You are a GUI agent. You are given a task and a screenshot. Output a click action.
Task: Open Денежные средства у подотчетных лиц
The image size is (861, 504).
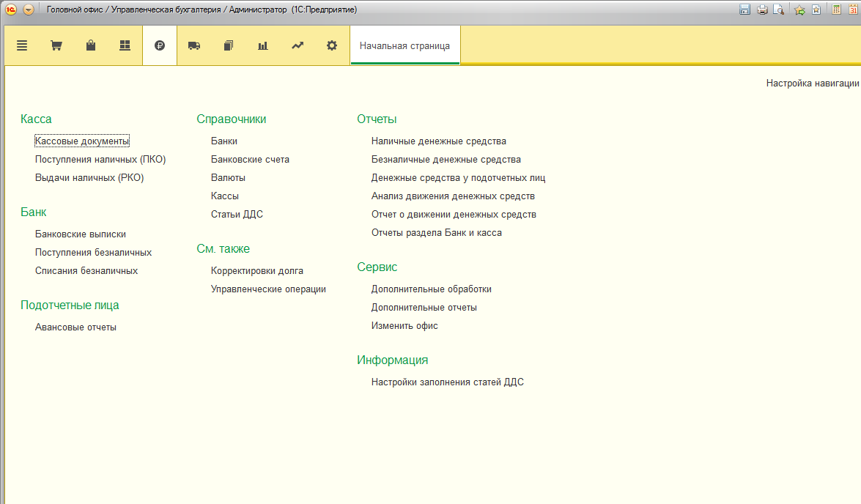click(x=459, y=177)
